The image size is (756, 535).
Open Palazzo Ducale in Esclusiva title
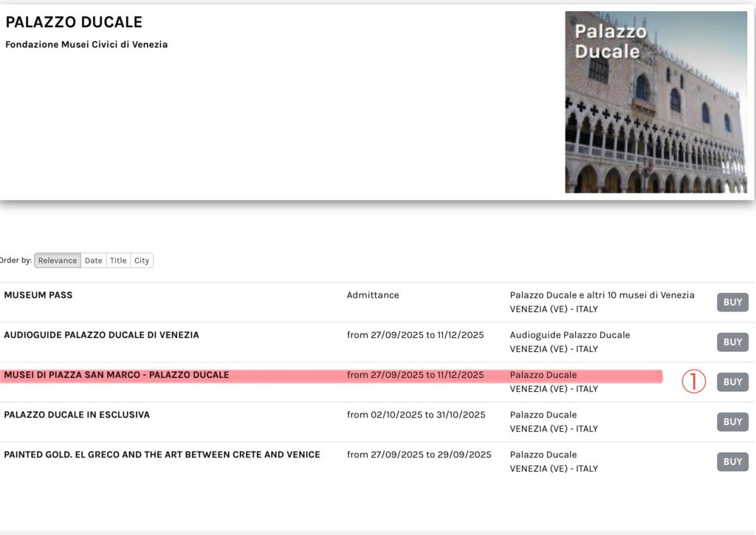coord(77,415)
